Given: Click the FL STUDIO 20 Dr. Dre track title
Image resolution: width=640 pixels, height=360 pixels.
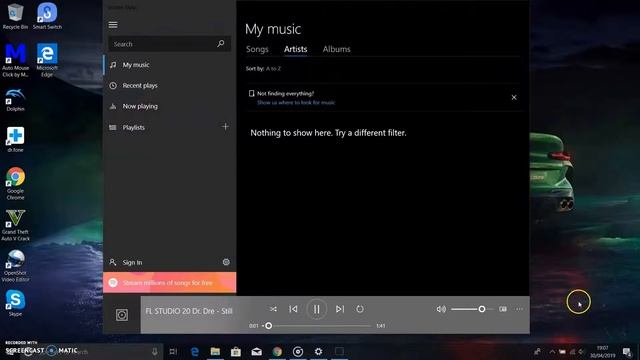Looking at the screenshot, I should point(189,311).
